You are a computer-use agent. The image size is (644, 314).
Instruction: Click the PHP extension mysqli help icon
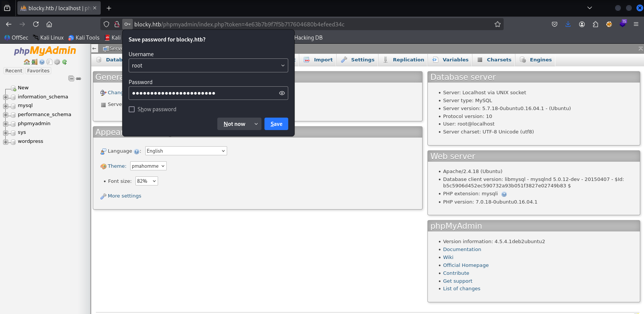tap(504, 194)
